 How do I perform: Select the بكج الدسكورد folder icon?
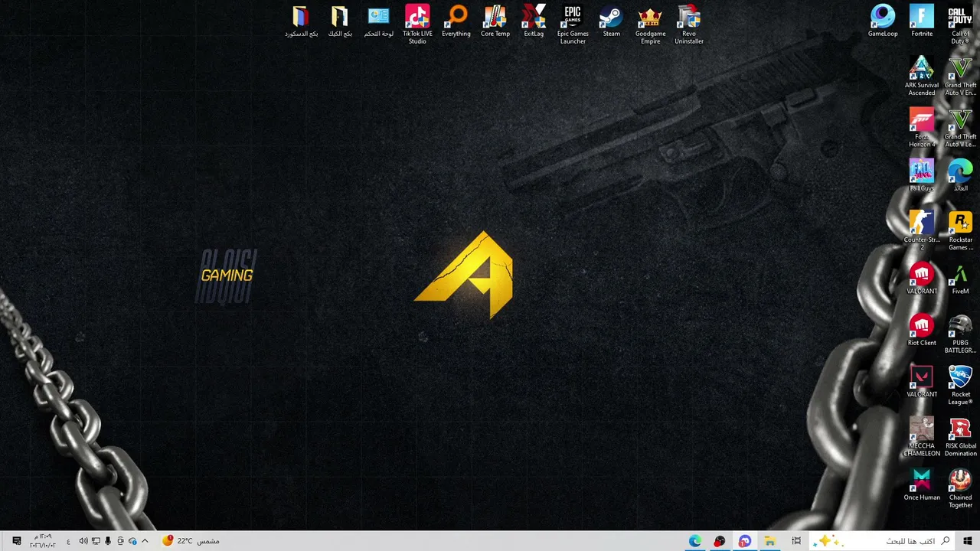tap(301, 21)
